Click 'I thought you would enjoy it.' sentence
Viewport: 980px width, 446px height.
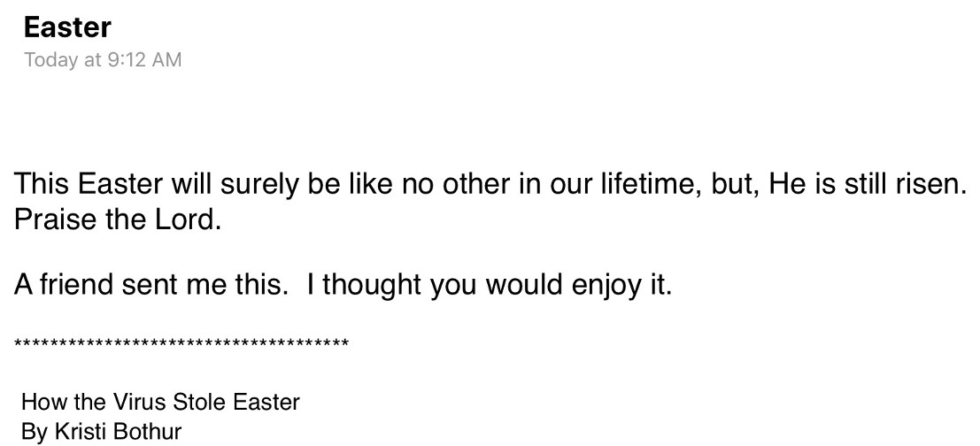(489, 286)
